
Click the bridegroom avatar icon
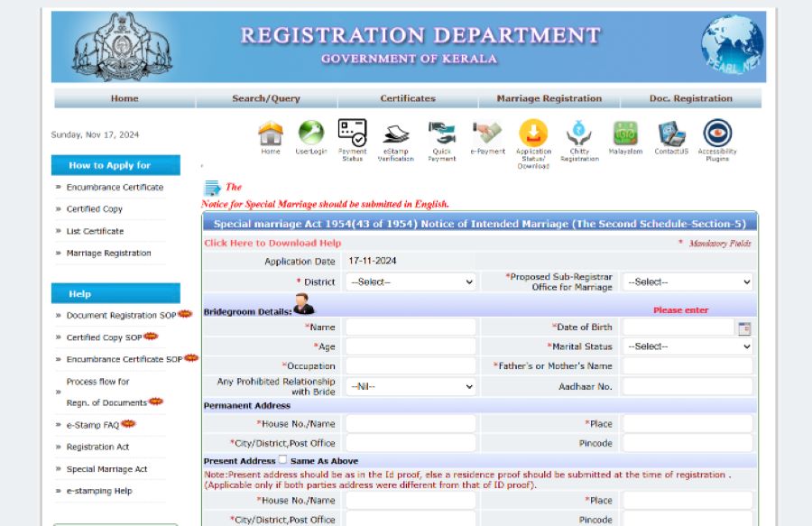click(303, 304)
